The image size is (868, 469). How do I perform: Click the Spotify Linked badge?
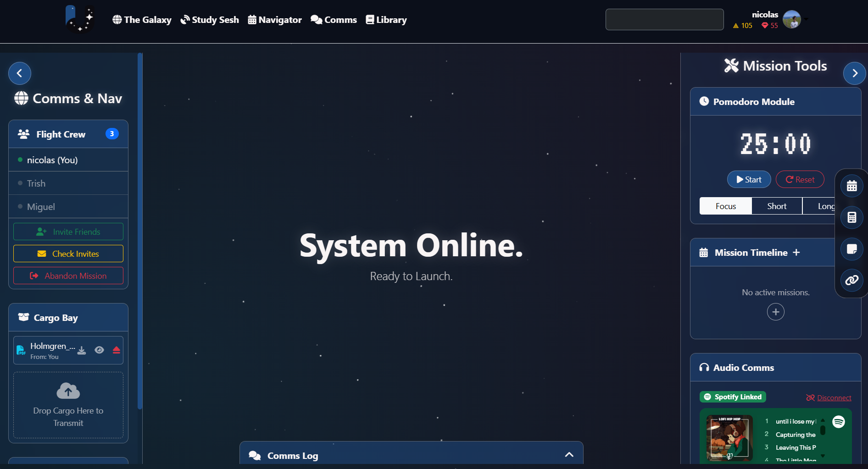(733, 397)
